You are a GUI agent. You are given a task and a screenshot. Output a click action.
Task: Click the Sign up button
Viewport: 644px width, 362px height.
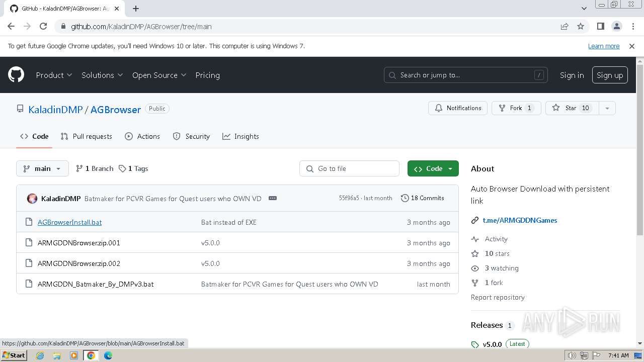[610, 75]
